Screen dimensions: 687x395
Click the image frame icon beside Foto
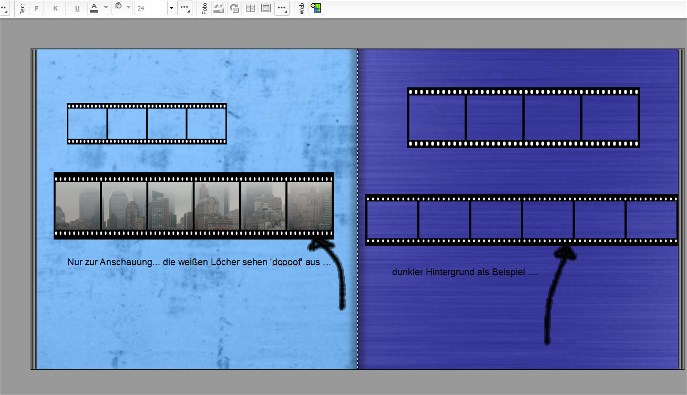[218, 8]
